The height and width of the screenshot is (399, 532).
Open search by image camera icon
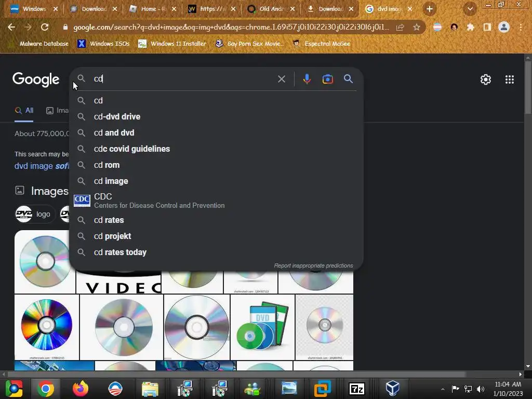point(327,79)
